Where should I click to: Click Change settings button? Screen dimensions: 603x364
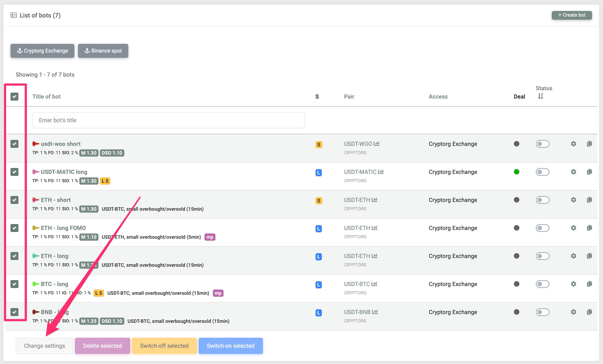[44, 346]
